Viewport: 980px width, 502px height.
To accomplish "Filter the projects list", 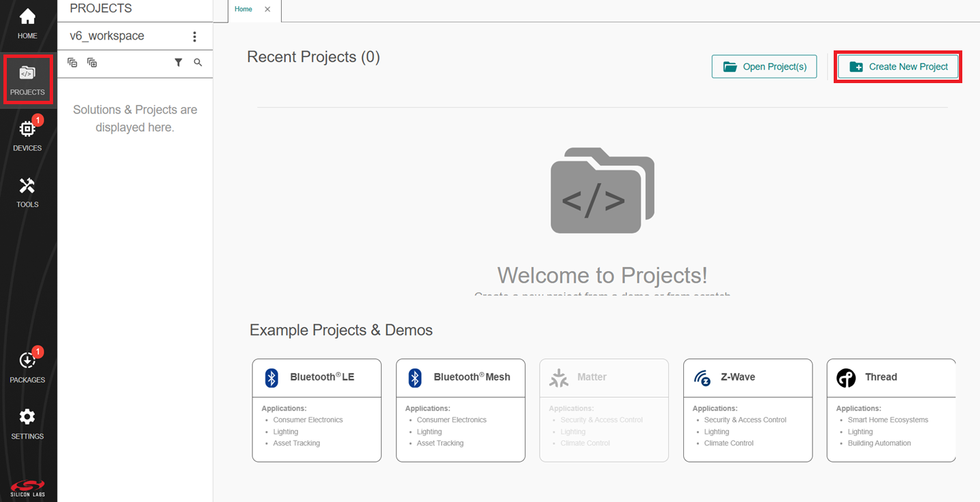I will pos(178,62).
